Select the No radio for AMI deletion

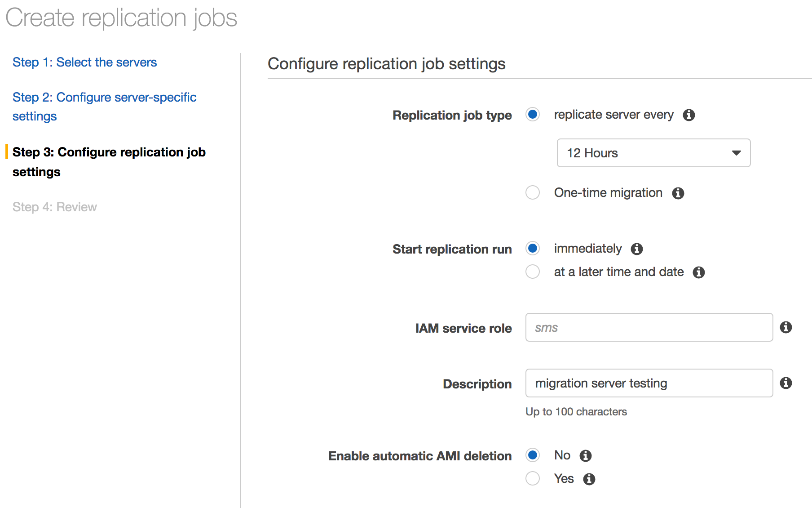click(x=533, y=455)
